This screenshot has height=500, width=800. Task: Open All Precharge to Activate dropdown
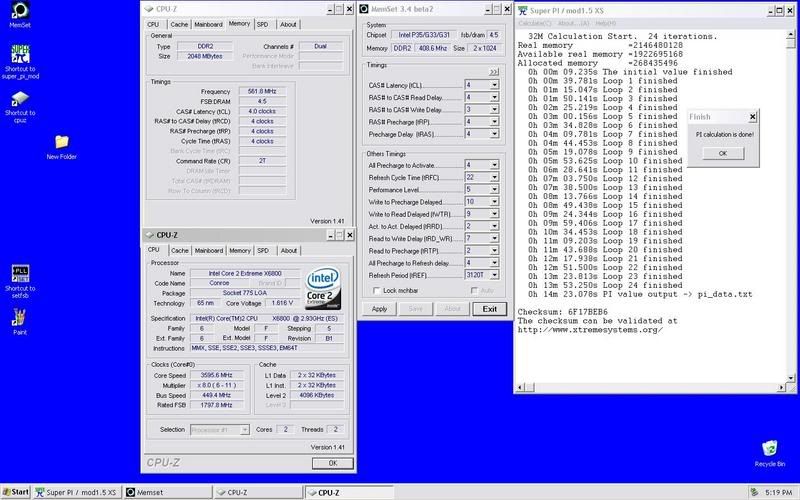494,165
